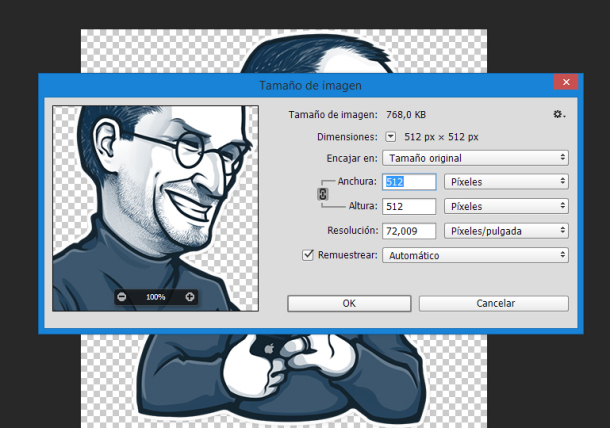610x428 pixels.
Task: Uncheck the Remuestrear checkbox
Action: 308,255
